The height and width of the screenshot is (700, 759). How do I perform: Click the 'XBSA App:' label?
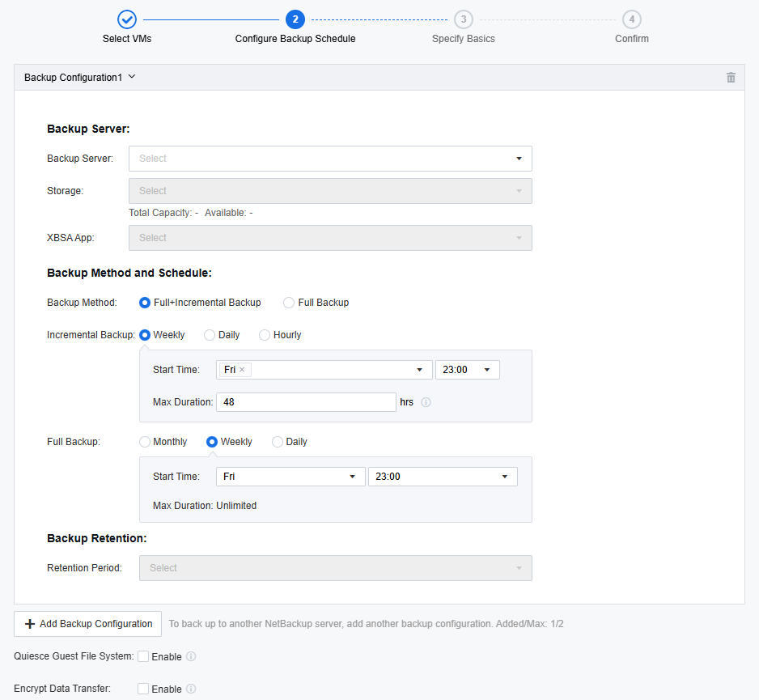tap(70, 238)
